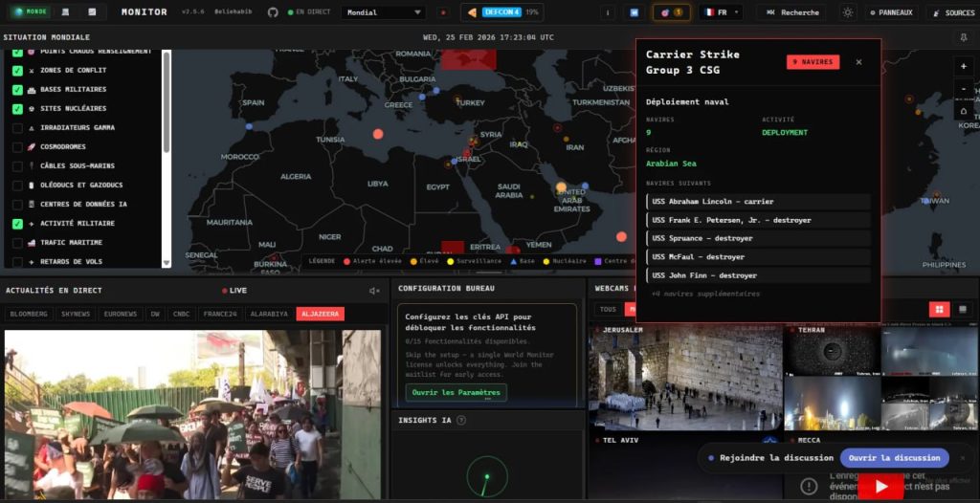Open the FR language dropdown
980x503 pixels.
[x=722, y=12]
